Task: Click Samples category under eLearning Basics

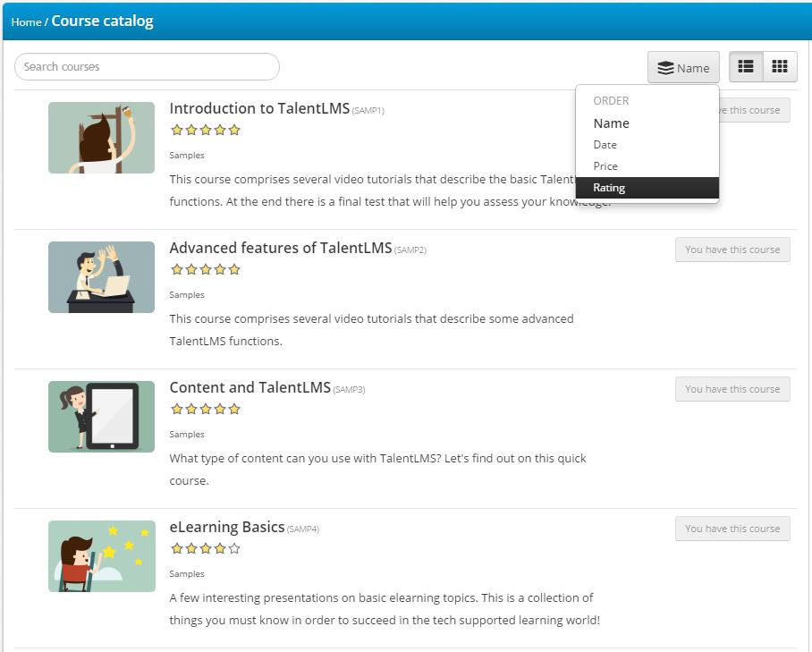Action: [187, 574]
